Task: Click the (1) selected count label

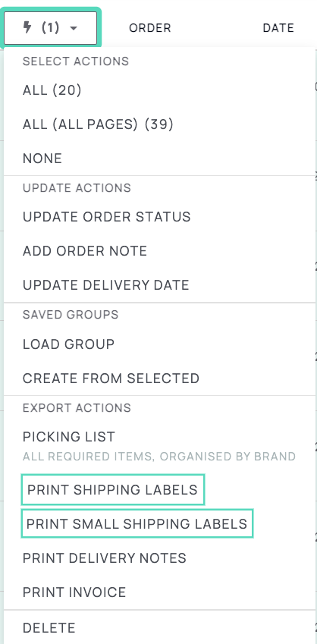Action: pos(51,27)
